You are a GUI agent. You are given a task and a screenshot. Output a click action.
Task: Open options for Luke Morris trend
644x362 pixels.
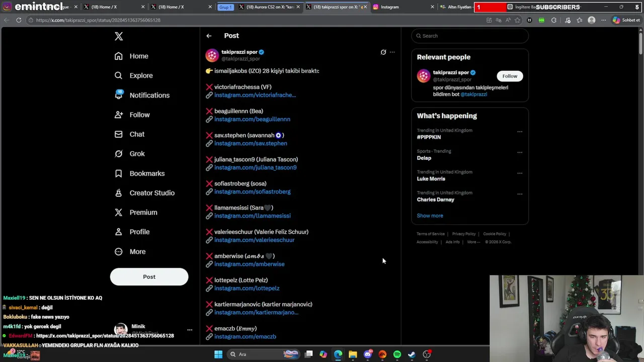coord(520,173)
